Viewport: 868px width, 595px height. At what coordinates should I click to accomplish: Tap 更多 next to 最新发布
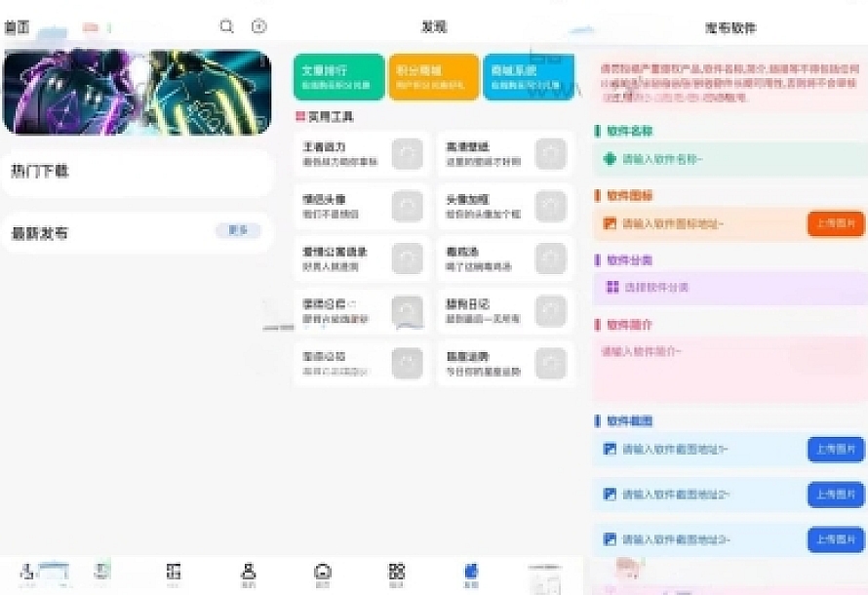pos(237,230)
